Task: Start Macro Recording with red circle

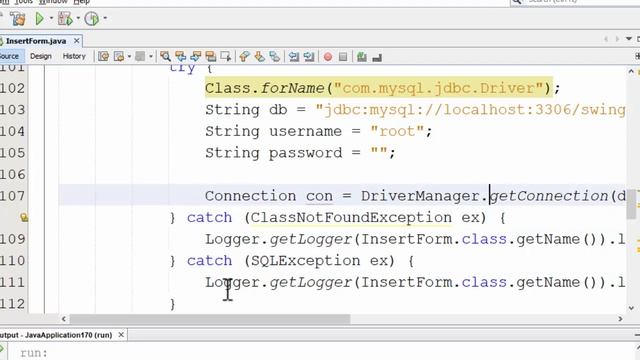Action: pos(328,57)
